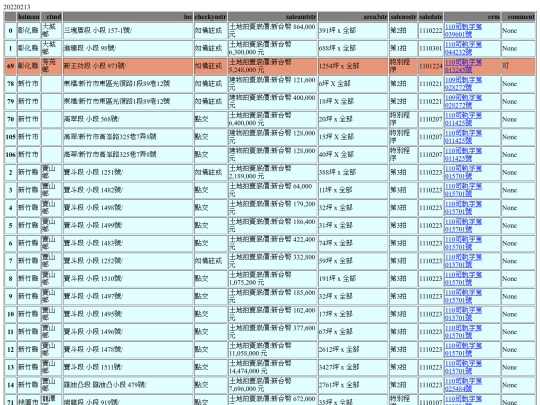The image size is (540, 405).
Task: Open the crm link in row 12
Action: [463, 350]
